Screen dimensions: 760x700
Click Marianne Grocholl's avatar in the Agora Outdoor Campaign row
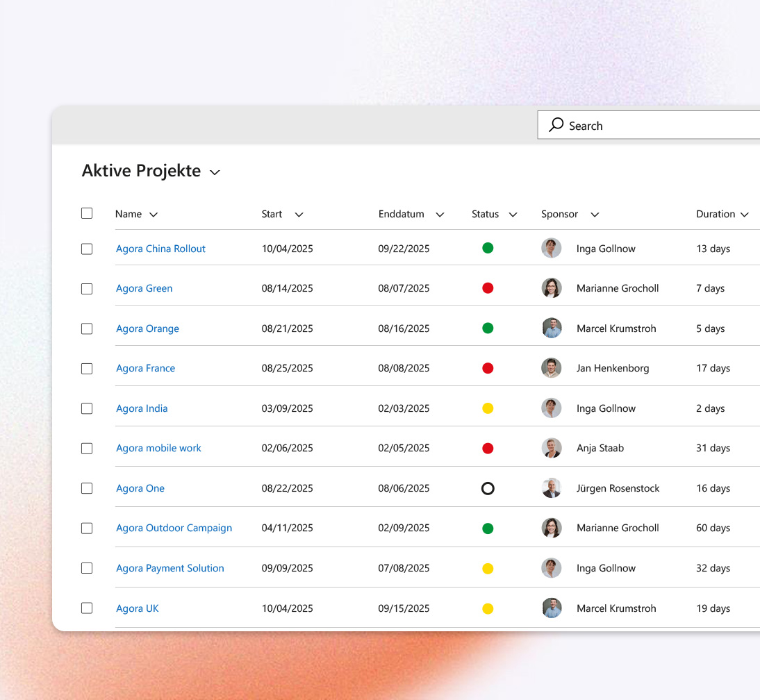tap(551, 528)
